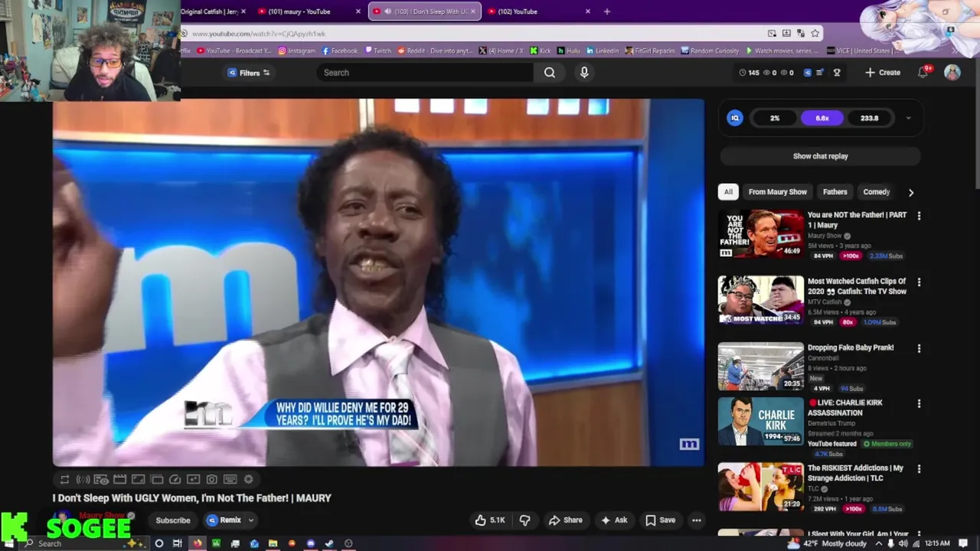Click the magnifying glass search icon
The image size is (980, 551).
pyautogui.click(x=550, y=73)
